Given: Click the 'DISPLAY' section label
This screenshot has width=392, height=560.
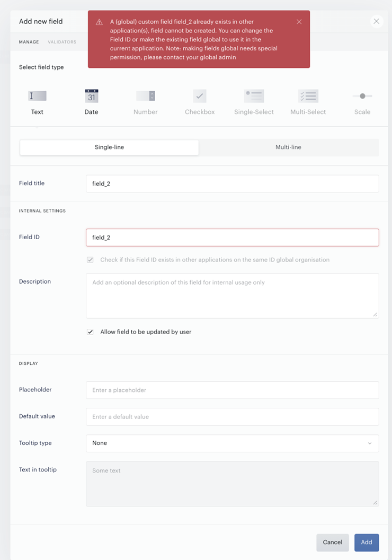Looking at the screenshot, I should point(28,363).
